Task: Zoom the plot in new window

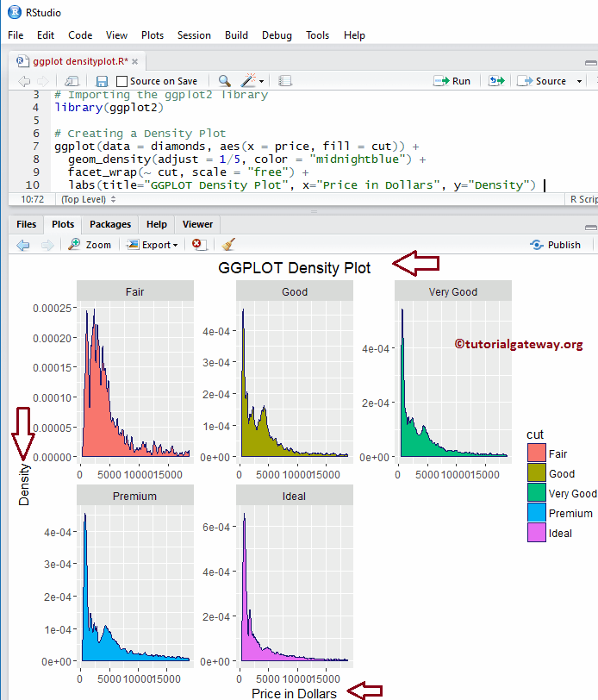Action: [x=90, y=245]
